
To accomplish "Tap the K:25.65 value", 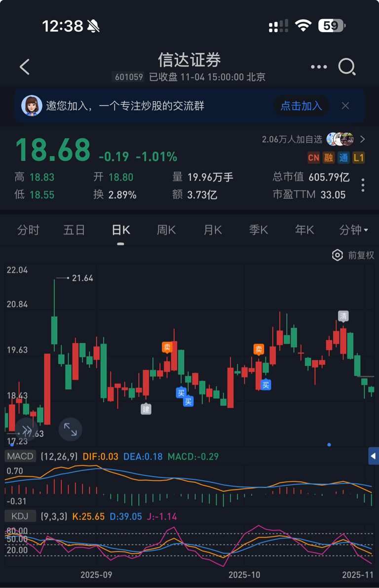I will point(88,516).
